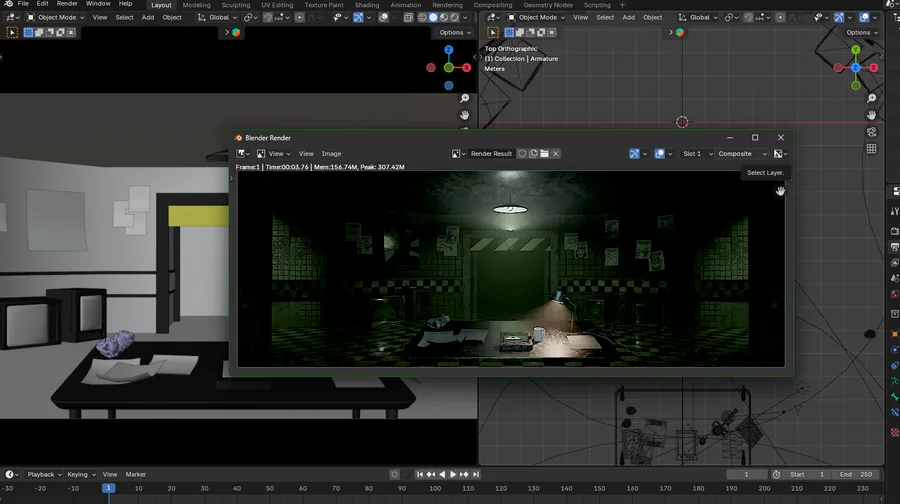
Task: Open editor type dropdown in Blender Render window
Action: (243, 153)
